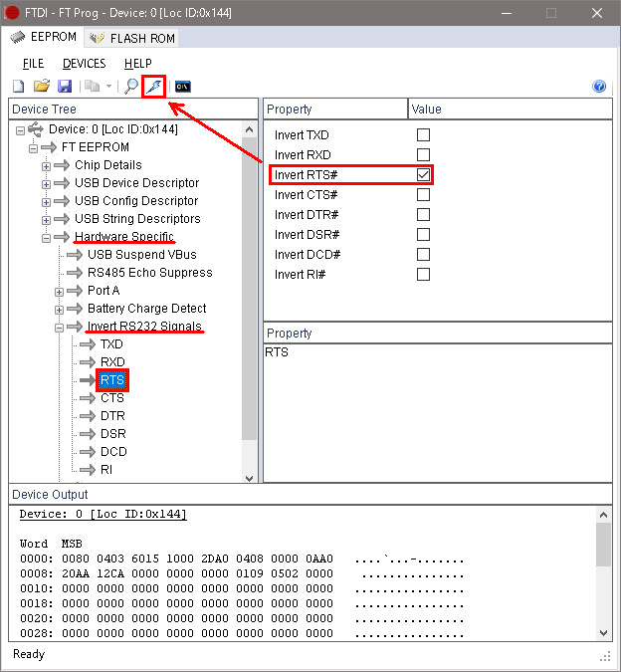This screenshot has width=621, height=672.
Task: Click the blue help question mark icon
Action: 599,87
